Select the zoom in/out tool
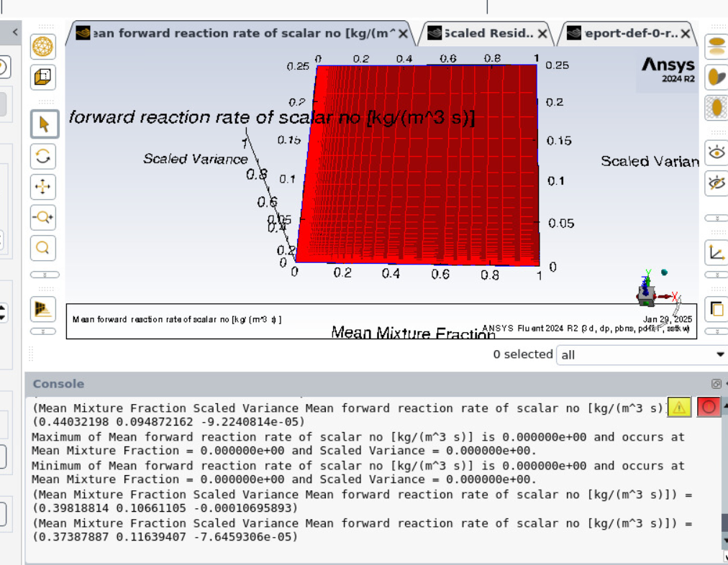The height and width of the screenshot is (565, 728). click(x=42, y=217)
